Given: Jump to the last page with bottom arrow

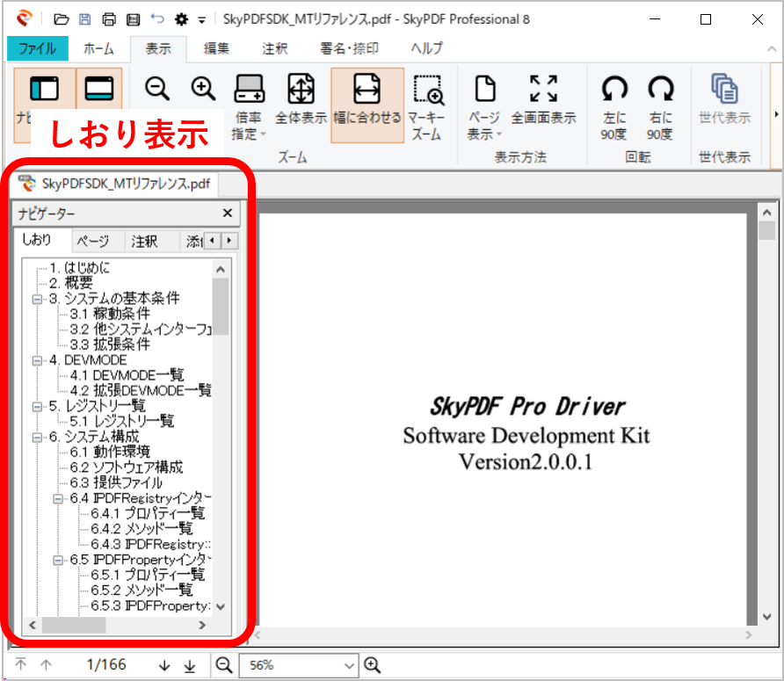Looking at the screenshot, I should (190, 665).
